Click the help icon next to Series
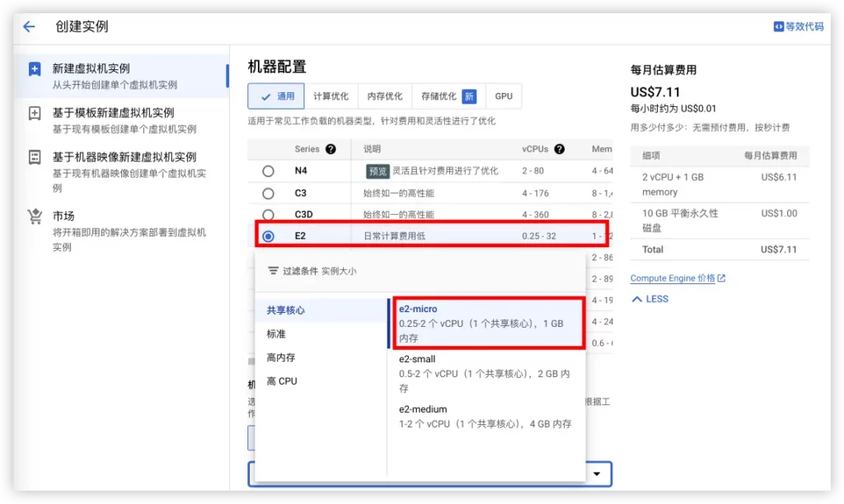 pos(331,149)
